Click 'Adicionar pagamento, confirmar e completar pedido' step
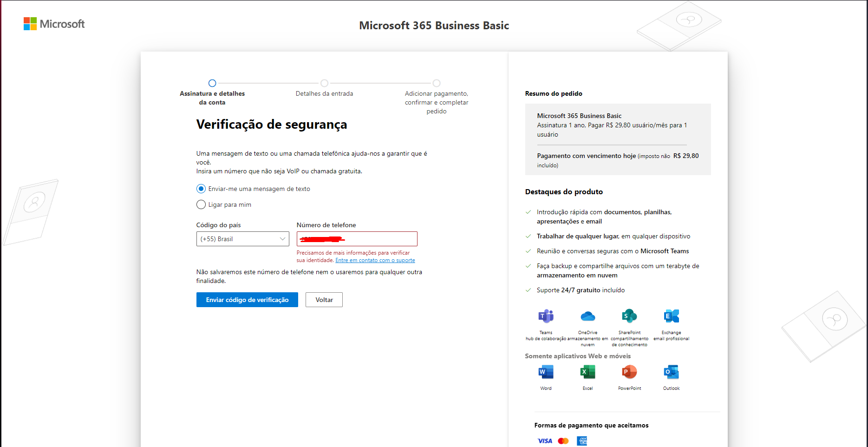The height and width of the screenshot is (447, 868). pos(437,97)
